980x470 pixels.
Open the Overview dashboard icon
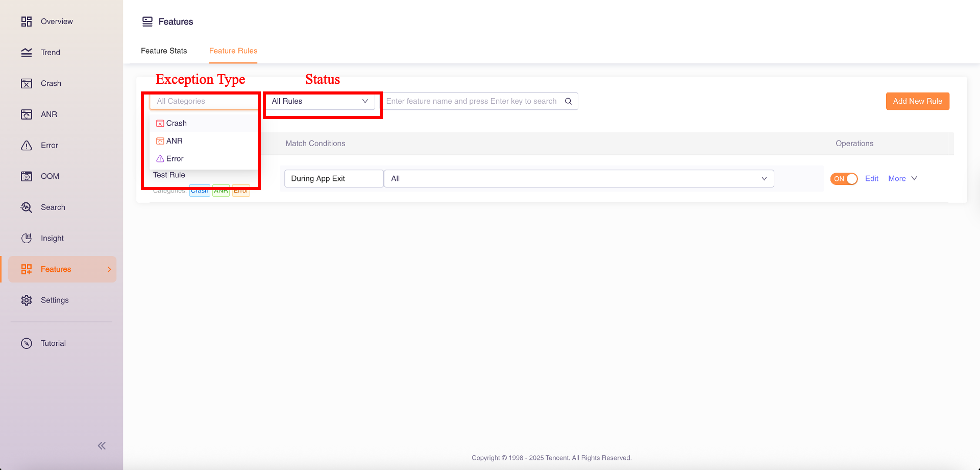click(27, 21)
